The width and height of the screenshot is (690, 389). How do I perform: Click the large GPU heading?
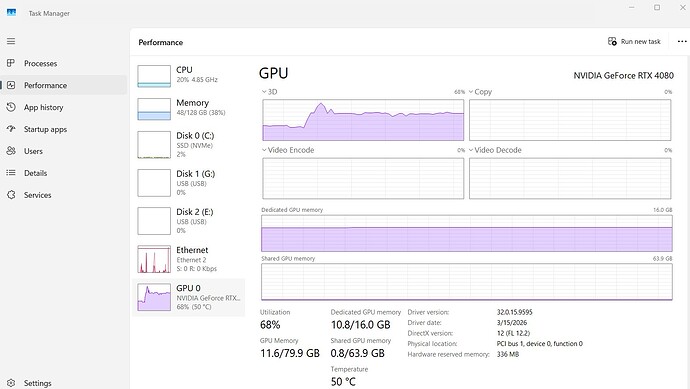click(x=274, y=73)
